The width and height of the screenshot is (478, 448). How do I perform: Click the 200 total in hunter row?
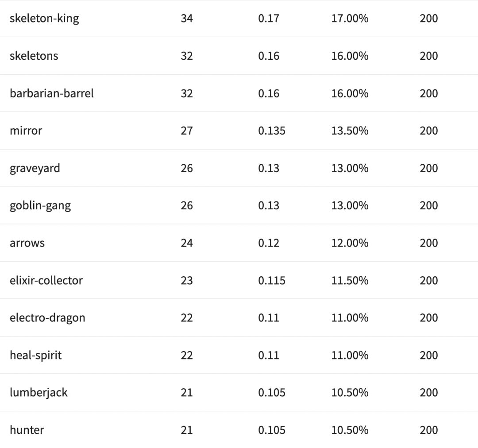pyautogui.click(x=428, y=430)
